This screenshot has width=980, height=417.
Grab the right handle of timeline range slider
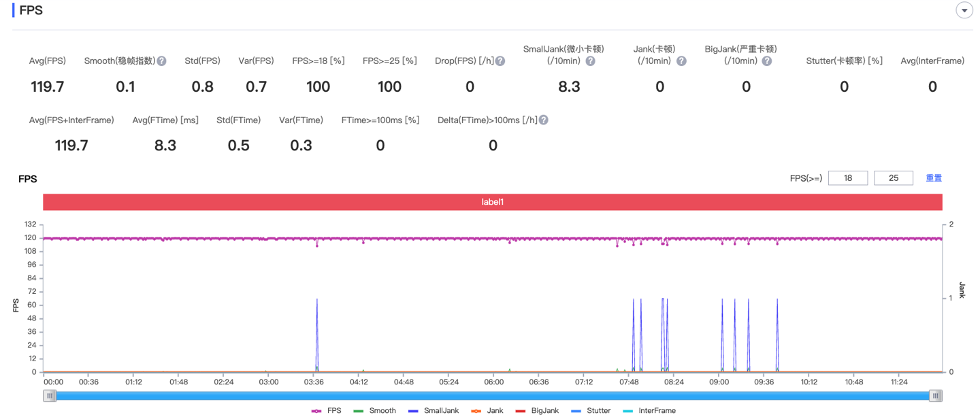click(x=936, y=396)
